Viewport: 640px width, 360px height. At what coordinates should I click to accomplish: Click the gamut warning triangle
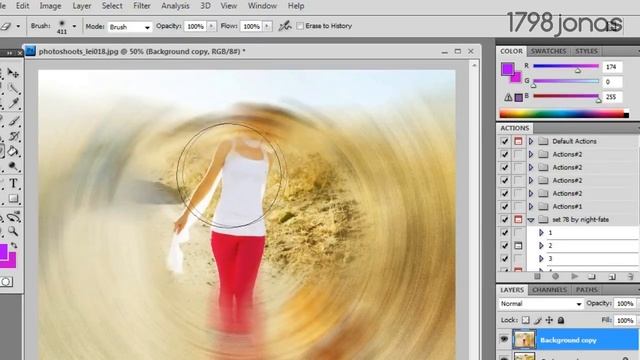tap(508, 98)
